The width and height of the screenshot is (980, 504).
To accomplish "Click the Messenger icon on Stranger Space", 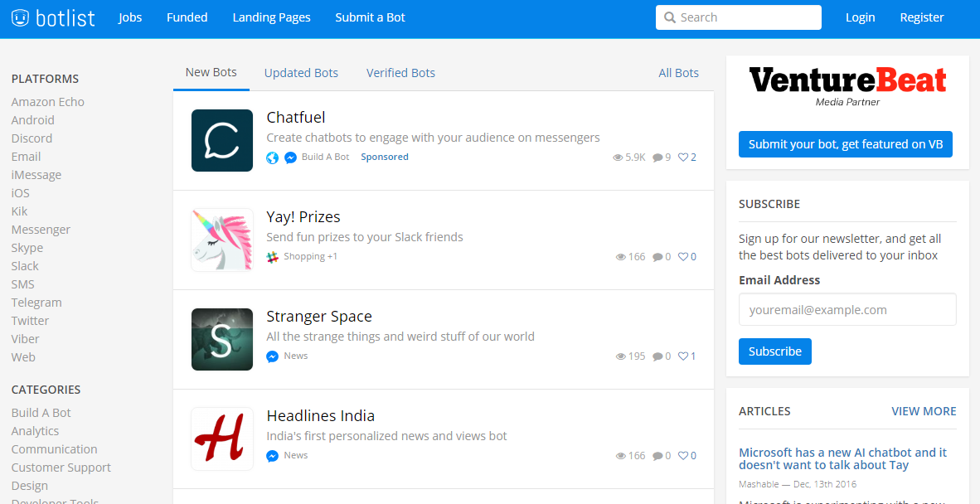I will point(273,356).
